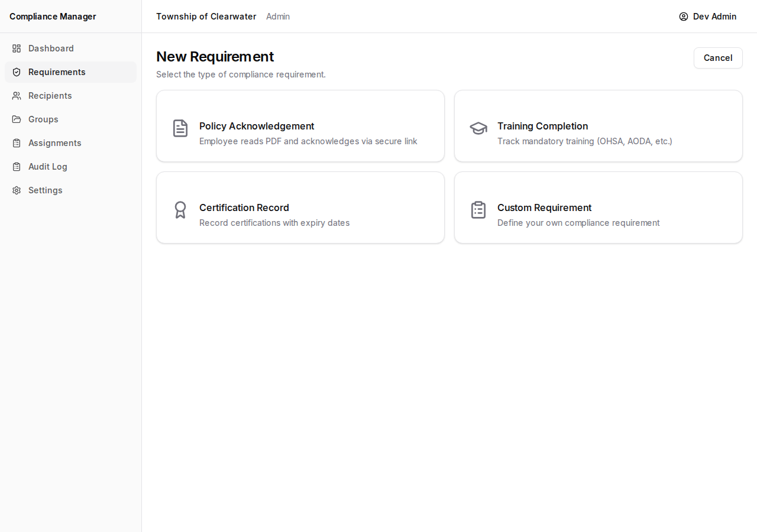Screen dimensions: 757x532
Task: Open the Requirements sidebar item
Action: (70, 72)
